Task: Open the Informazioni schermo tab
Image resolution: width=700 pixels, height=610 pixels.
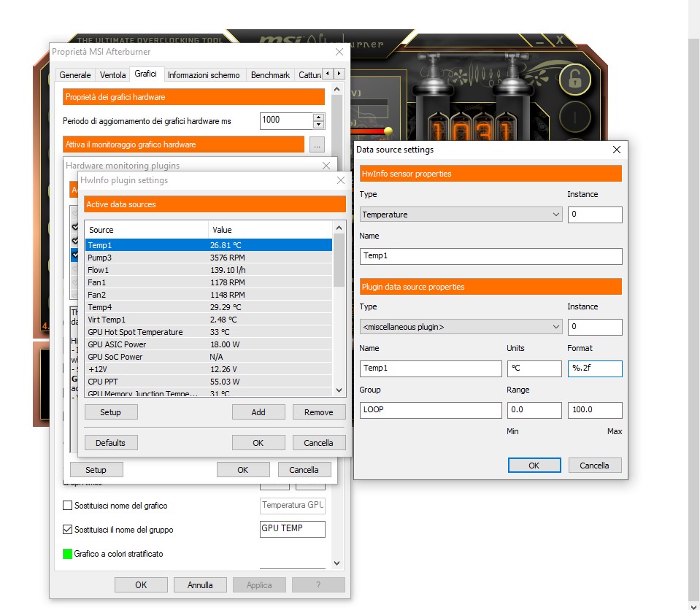Action: click(x=204, y=75)
